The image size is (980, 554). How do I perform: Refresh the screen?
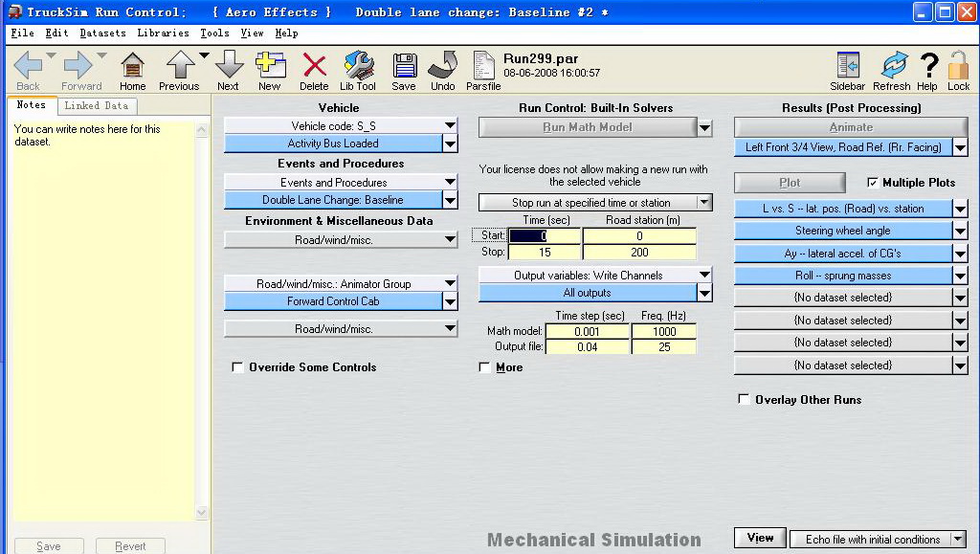point(894,65)
